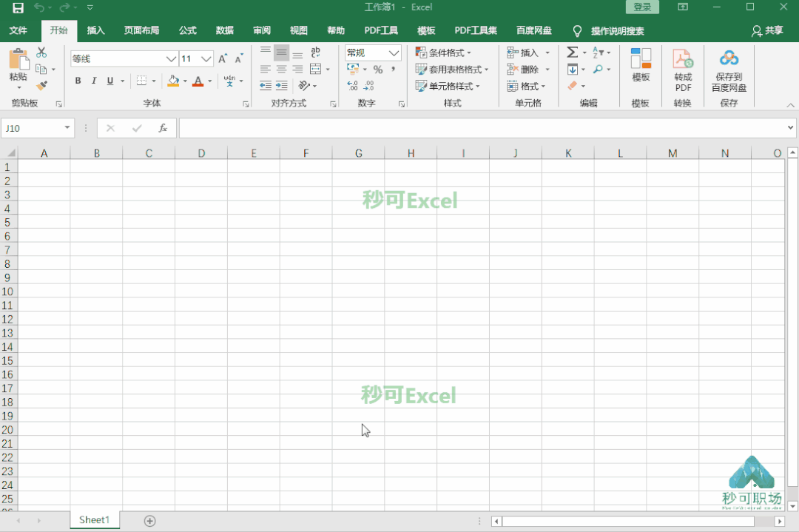This screenshot has height=532, width=799.
Task: Click the AutoSum Σ icon
Action: tap(572, 52)
